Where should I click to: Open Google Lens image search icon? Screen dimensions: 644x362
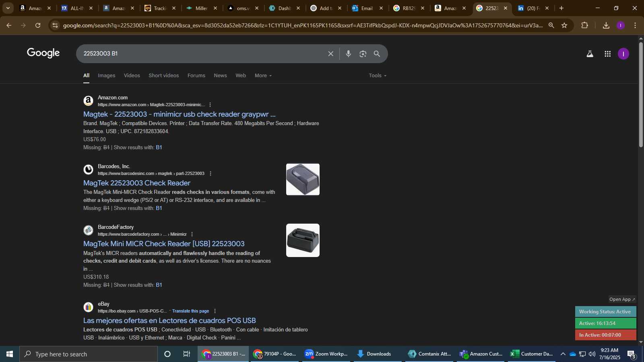click(x=363, y=53)
